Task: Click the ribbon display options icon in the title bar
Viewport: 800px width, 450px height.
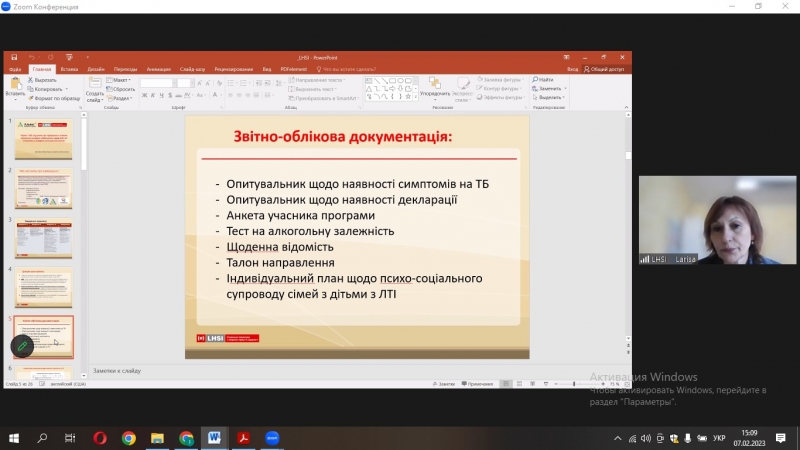Action: 566,58
